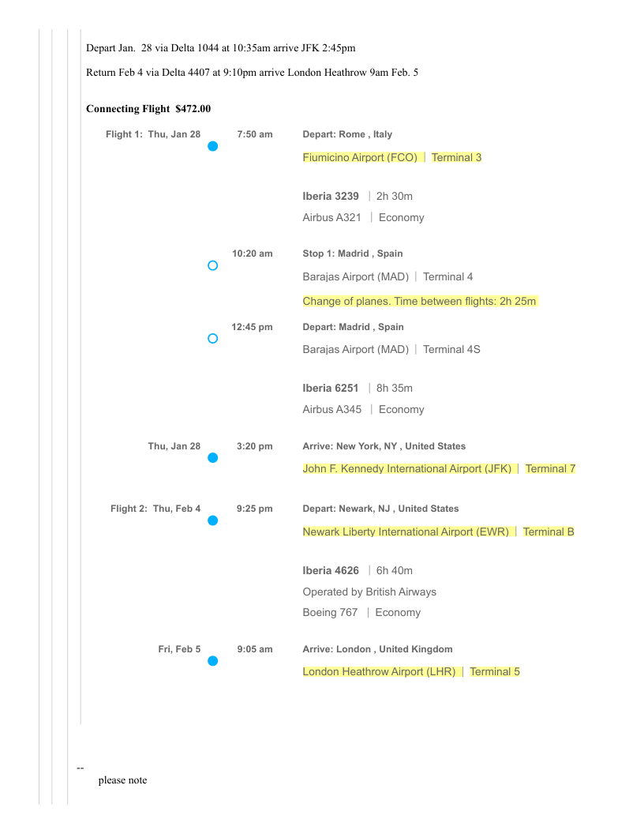This screenshot has width=644, height=834.
Task: Click the Connecting Flight $472.00 heading
Action: 148,109
